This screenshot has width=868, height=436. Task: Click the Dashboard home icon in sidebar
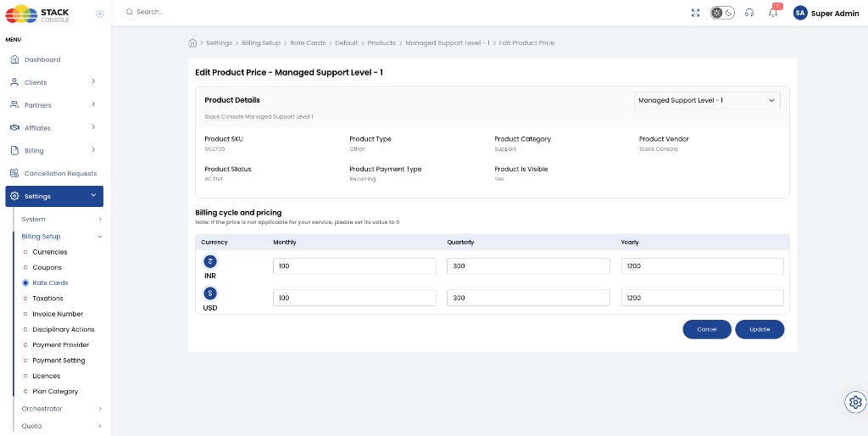click(x=15, y=59)
